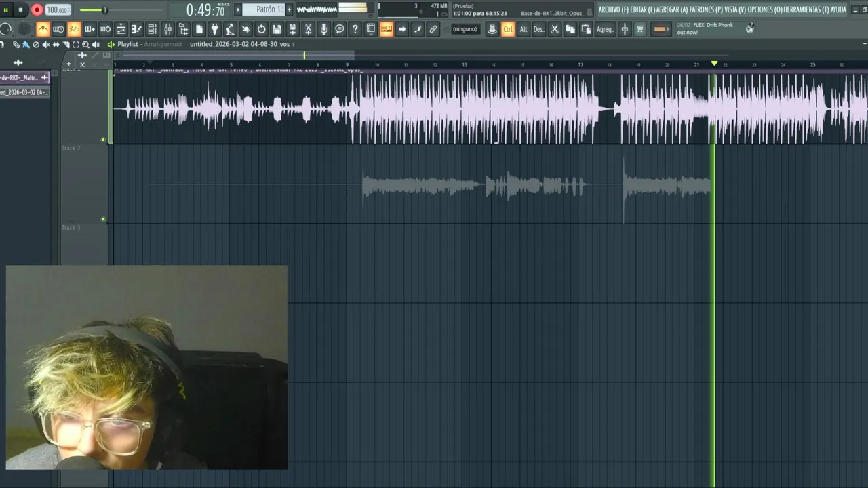Screen dimensions: 868x488
Task: Open audio editor scissors icon
Action: click(308, 29)
